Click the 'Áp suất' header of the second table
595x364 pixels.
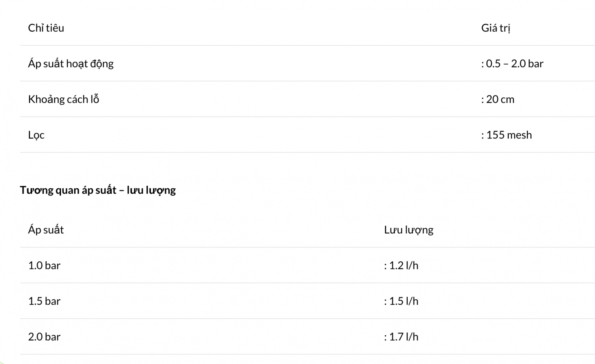pyautogui.click(x=46, y=230)
